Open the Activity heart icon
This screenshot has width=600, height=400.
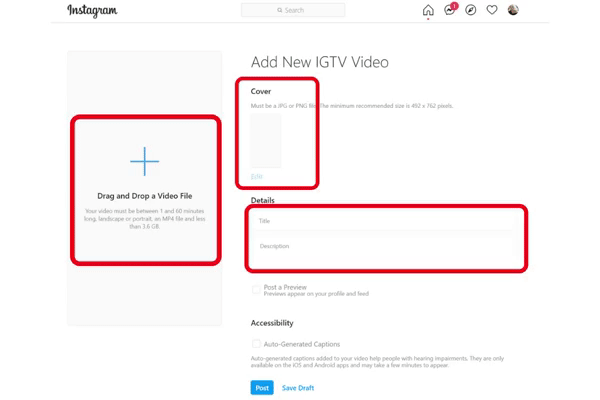click(492, 10)
